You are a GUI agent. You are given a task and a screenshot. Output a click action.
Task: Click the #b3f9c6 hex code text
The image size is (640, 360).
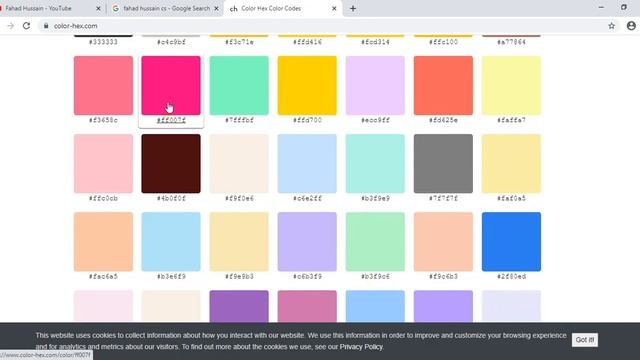coord(375,277)
